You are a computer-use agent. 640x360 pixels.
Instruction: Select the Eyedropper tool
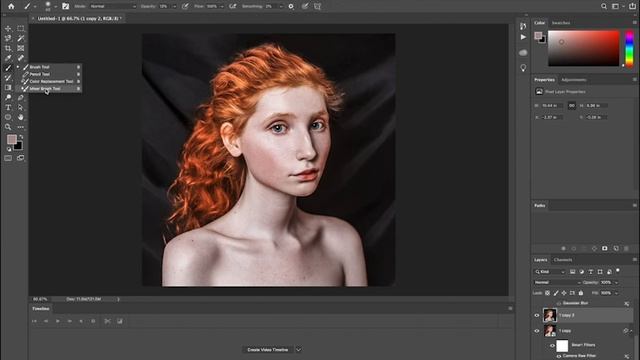coord(8,58)
